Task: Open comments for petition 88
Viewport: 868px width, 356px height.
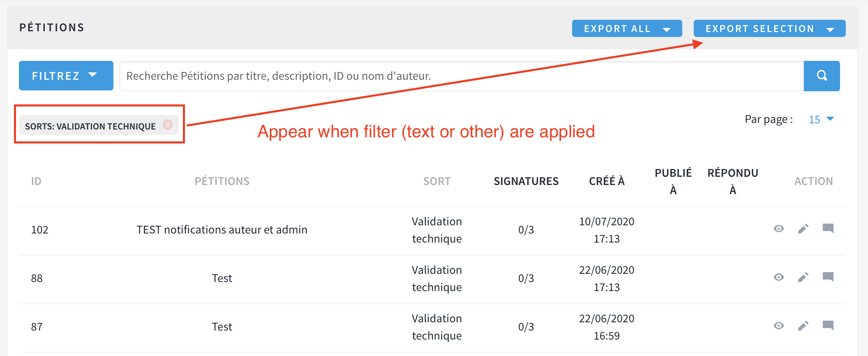Action: point(828,277)
